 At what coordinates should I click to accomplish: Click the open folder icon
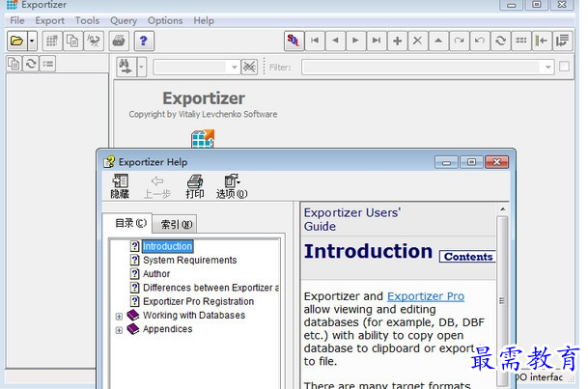click(x=16, y=41)
